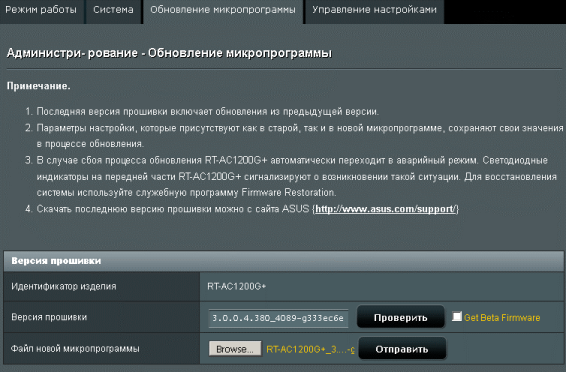
Task: Click the page title Администрирование - Обновление микропрограммы
Action: click(x=169, y=53)
